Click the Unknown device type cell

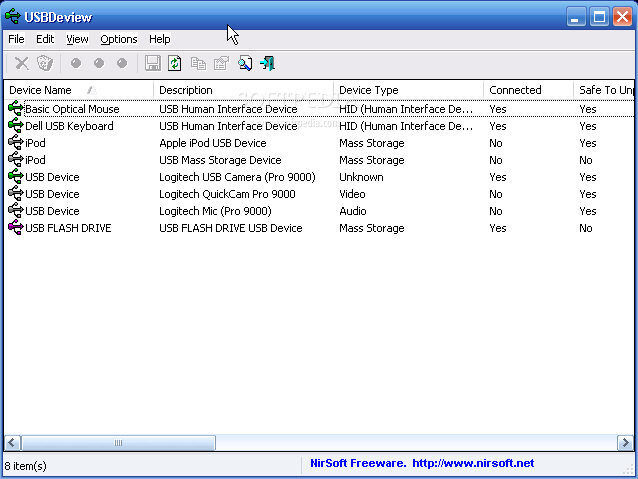(x=361, y=177)
